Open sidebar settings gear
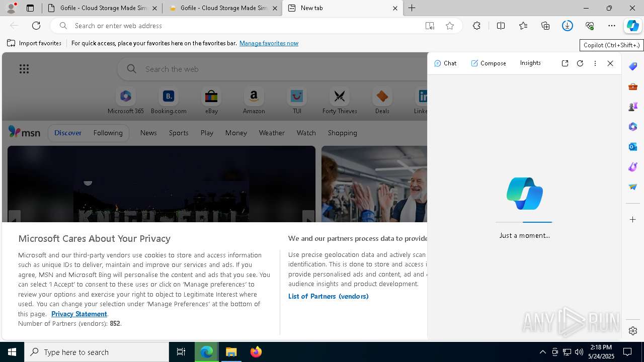Image resolution: width=644 pixels, height=362 pixels. [x=633, y=331]
